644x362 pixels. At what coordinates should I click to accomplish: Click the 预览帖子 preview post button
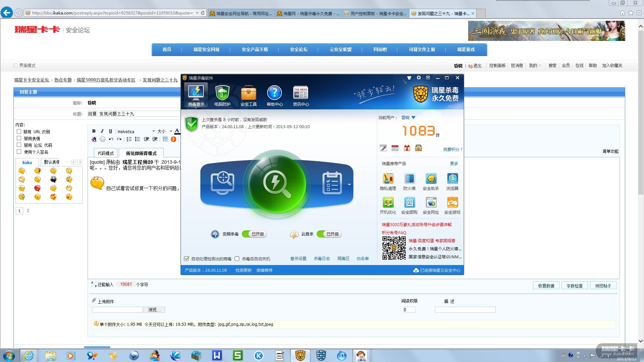point(603,286)
